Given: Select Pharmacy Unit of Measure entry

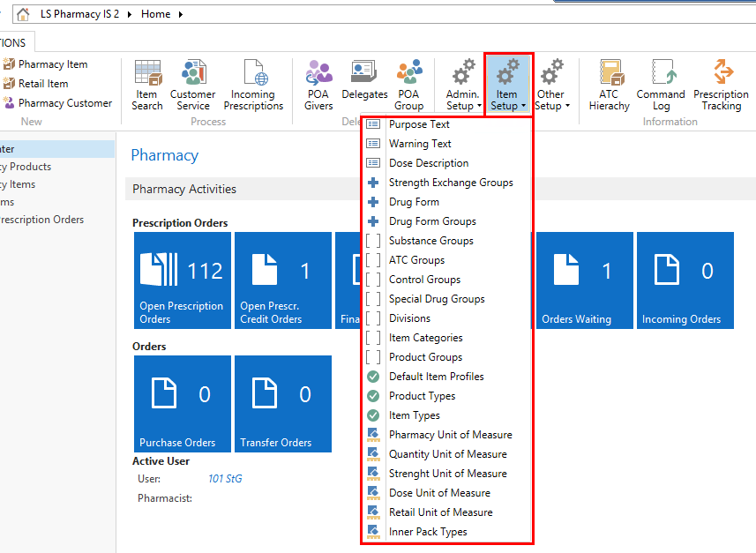Looking at the screenshot, I should tap(450, 435).
